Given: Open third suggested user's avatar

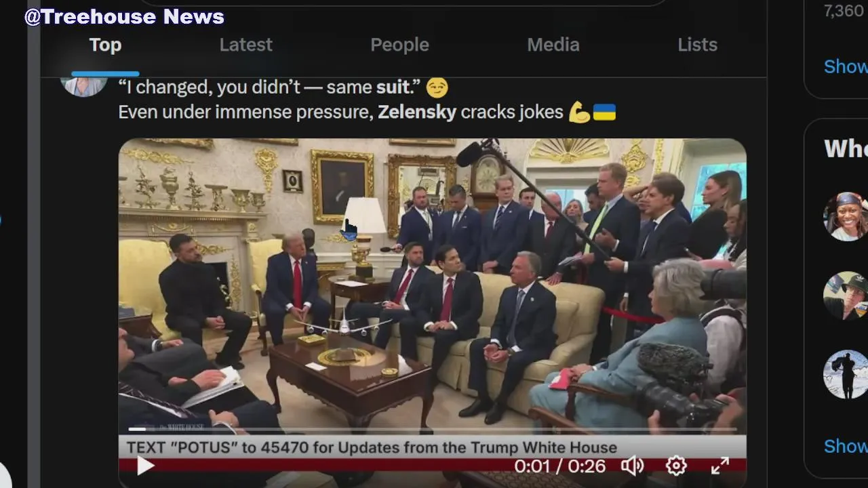Looking at the screenshot, I should coord(846,375).
